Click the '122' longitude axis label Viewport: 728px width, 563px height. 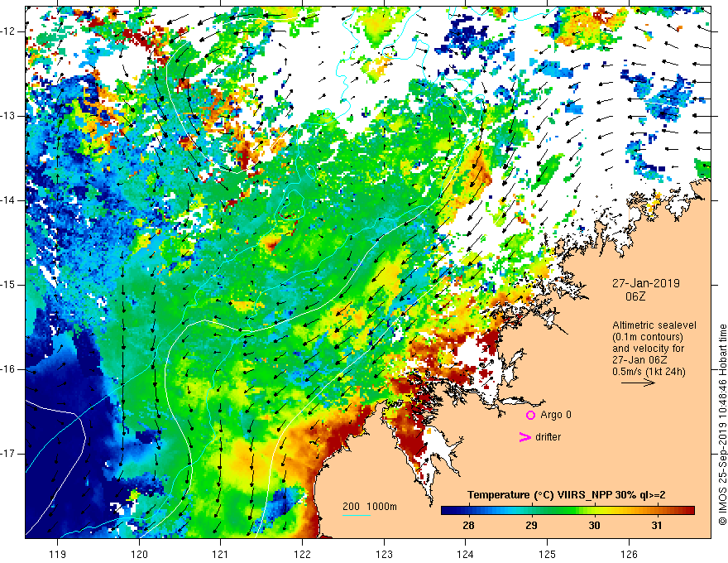(302, 554)
